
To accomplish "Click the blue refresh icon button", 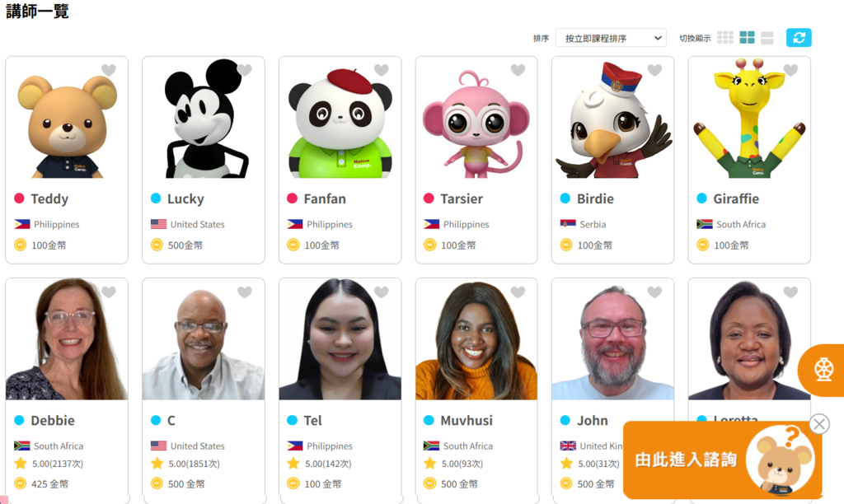I will click(799, 38).
